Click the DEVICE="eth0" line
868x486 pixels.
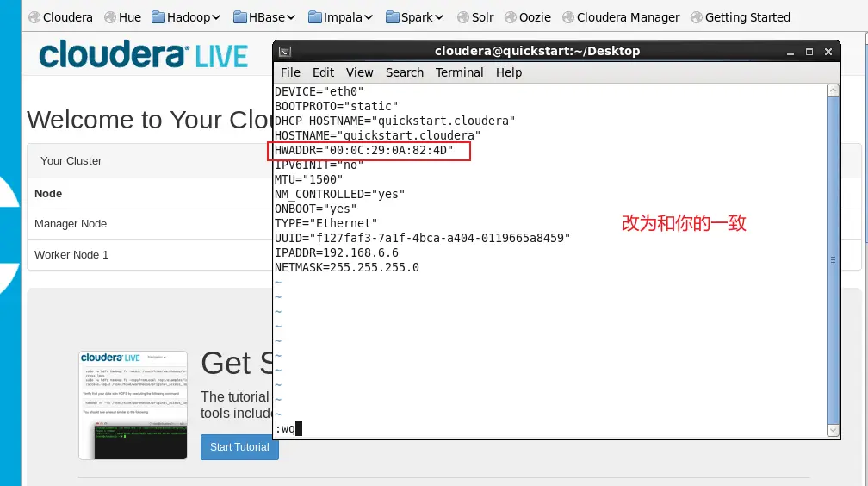[x=319, y=91]
